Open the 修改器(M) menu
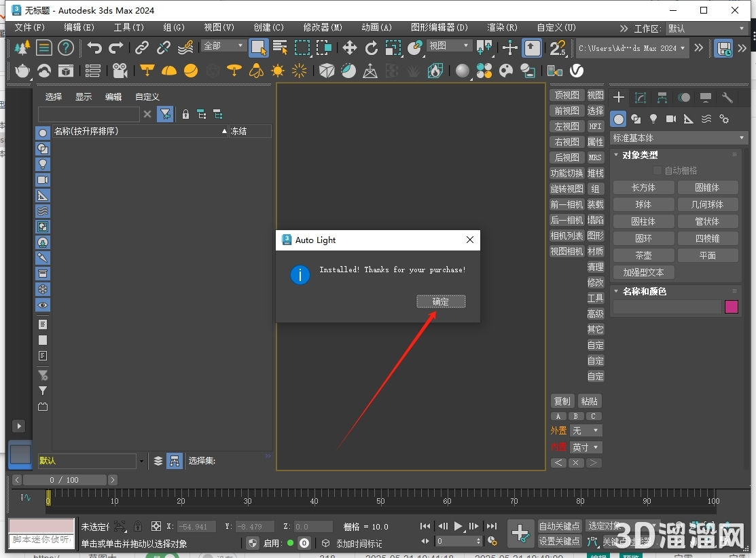The height and width of the screenshot is (558, 756). pyautogui.click(x=323, y=27)
